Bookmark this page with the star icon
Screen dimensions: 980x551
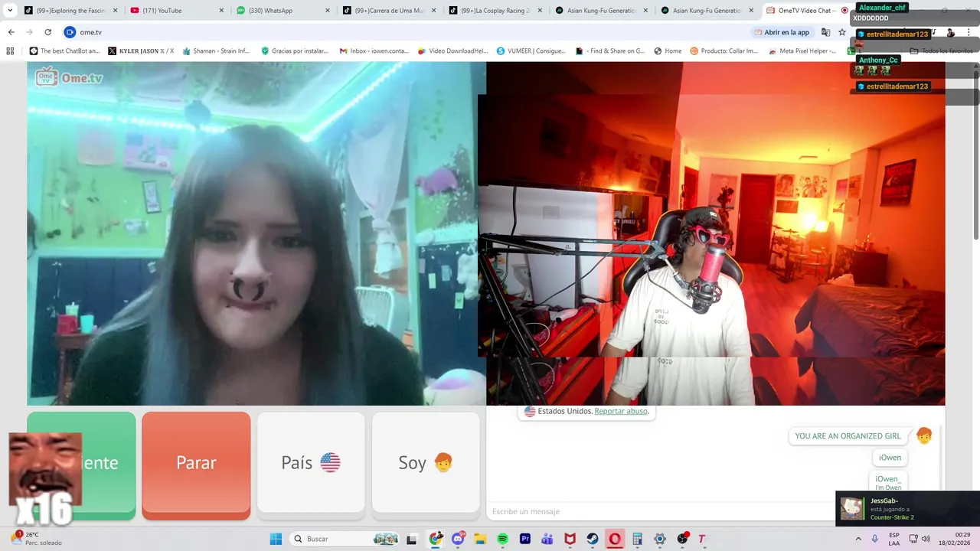click(842, 32)
